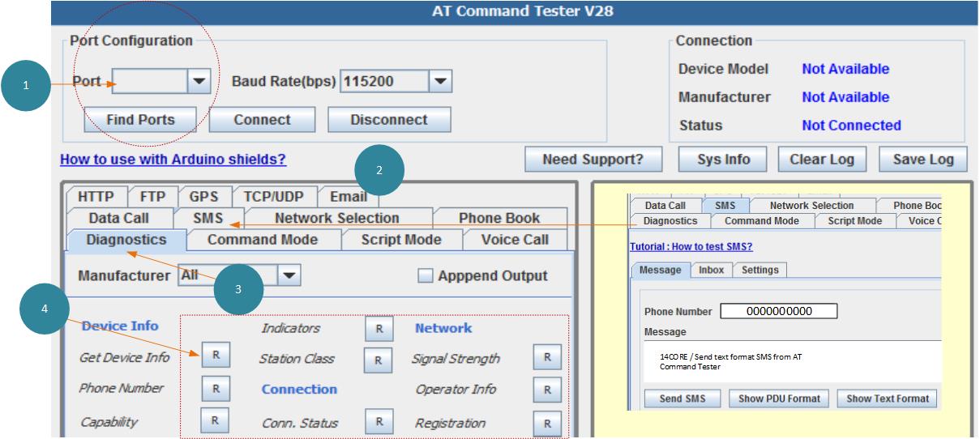Click the R button for Capability

click(x=215, y=420)
